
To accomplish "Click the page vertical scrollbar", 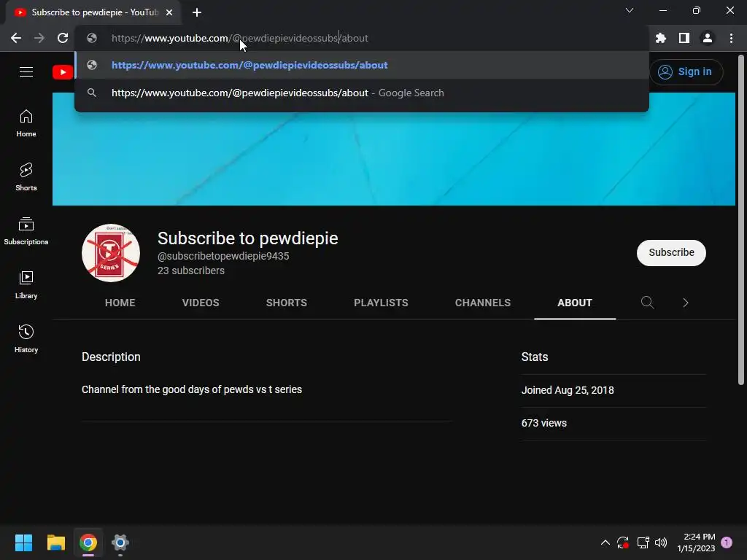I will [741, 219].
